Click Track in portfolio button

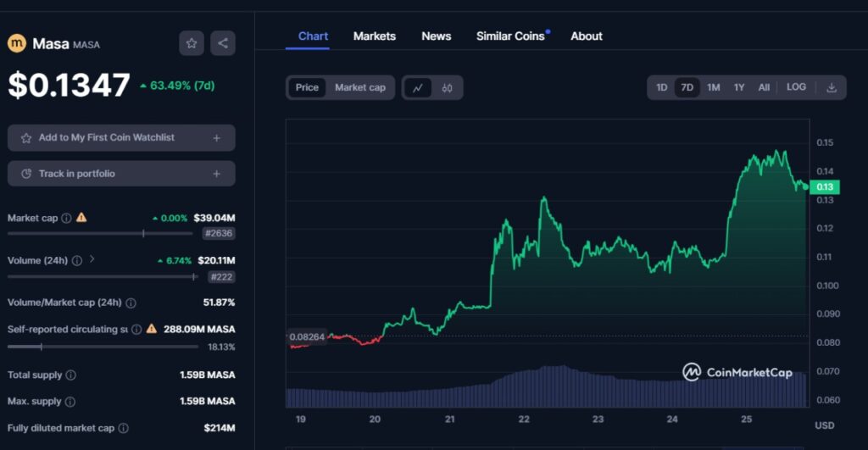pyautogui.click(x=121, y=174)
